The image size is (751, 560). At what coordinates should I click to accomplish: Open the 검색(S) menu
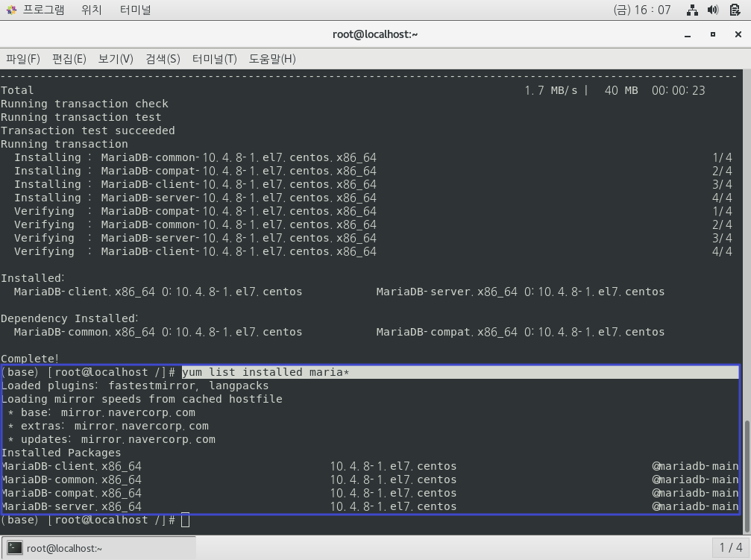point(163,59)
